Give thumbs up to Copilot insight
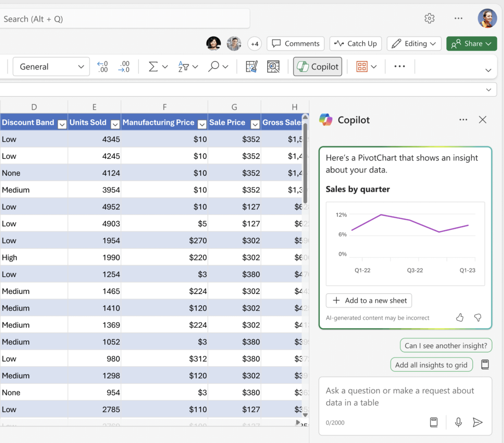This screenshot has height=443, width=504. (x=460, y=318)
